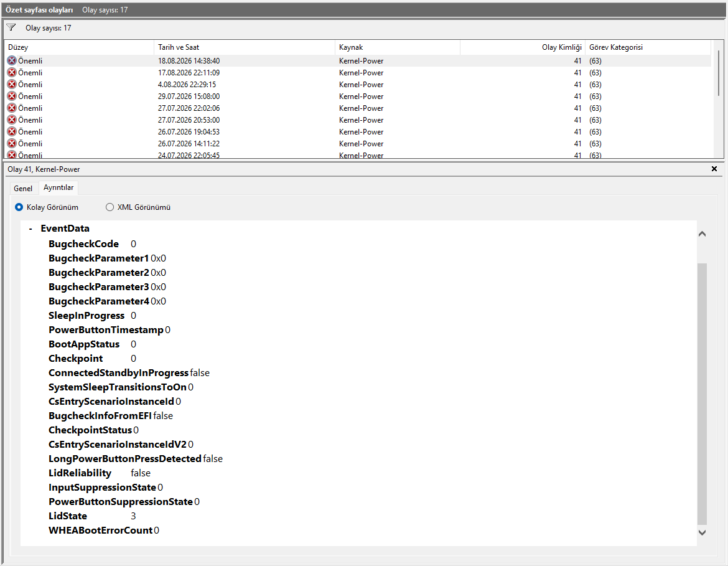Click the error icon on the 26.07.2026 19:04:53 row
The height and width of the screenshot is (566, 728).
[x=12, y=131]
